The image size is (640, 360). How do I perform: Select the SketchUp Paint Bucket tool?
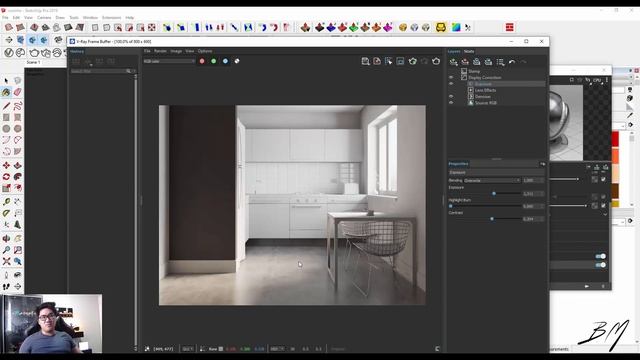click(6, 92)
